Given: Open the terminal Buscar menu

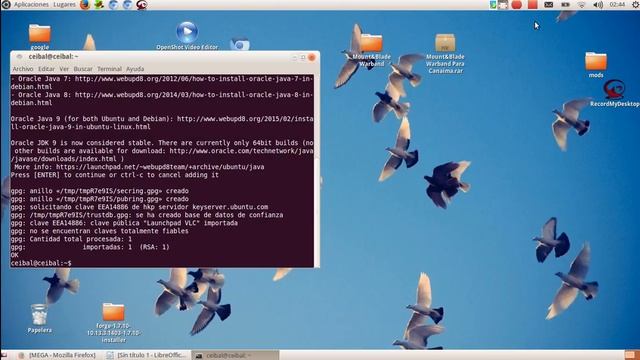Looking at the screenshot, I should tap(83, 69).
